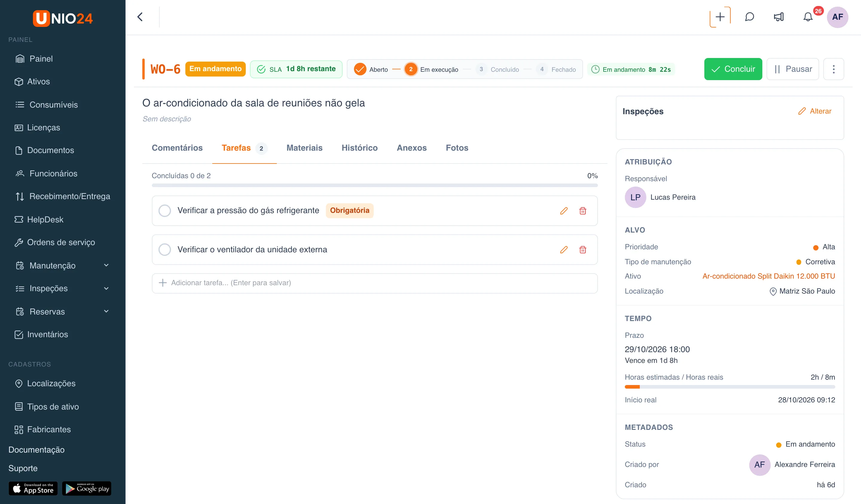This screenshot has height=504, width=861.
Task: Mark gas pressure task as done
Action: point(165,210)
